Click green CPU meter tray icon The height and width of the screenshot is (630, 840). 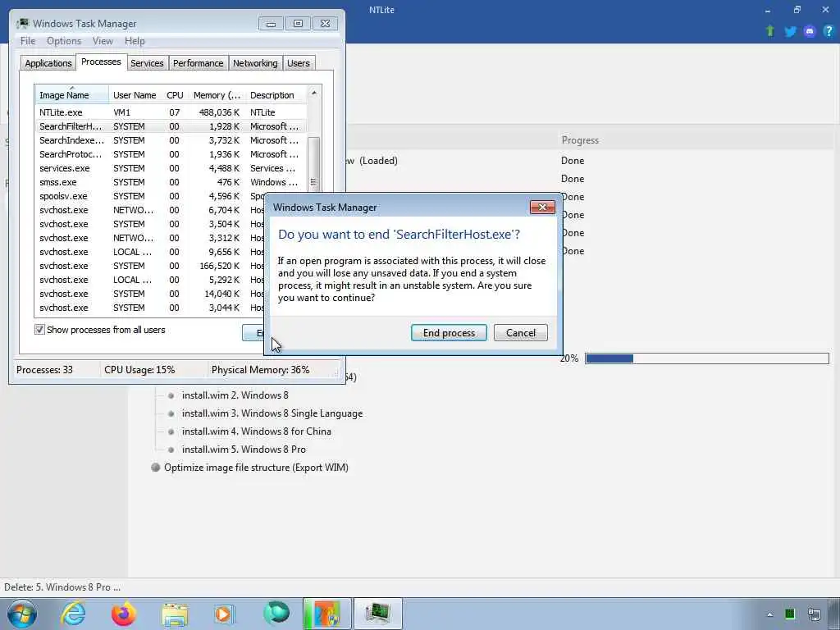(x=790, y=614)
